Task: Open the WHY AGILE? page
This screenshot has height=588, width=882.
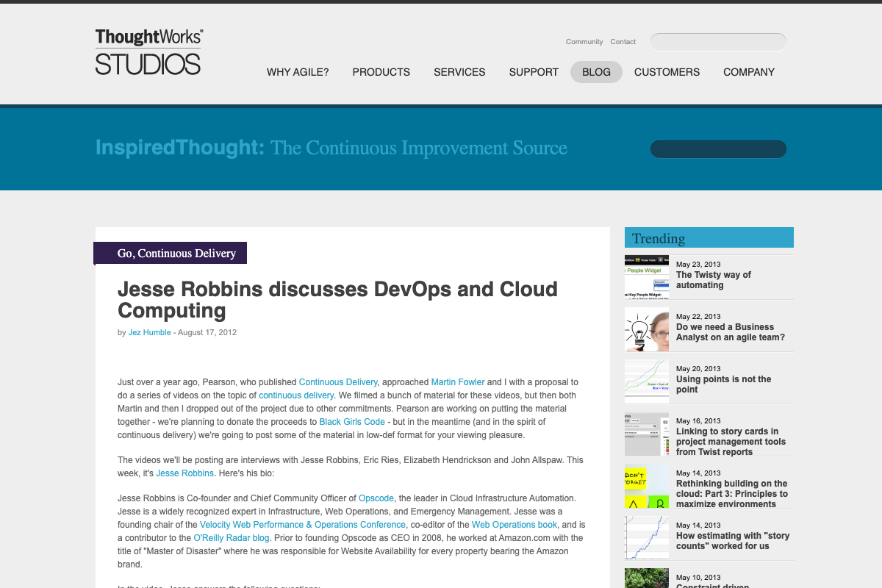Action: click(298, 71)
